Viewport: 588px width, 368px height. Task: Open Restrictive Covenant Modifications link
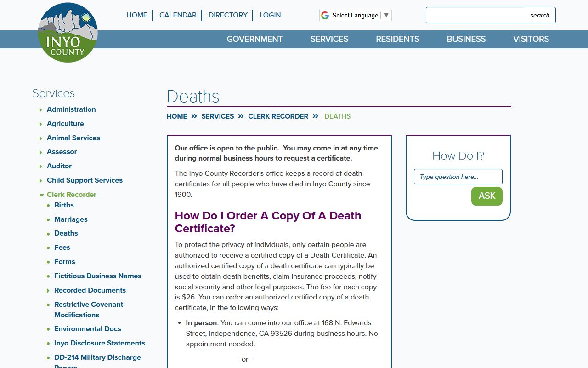coord(89,310)
